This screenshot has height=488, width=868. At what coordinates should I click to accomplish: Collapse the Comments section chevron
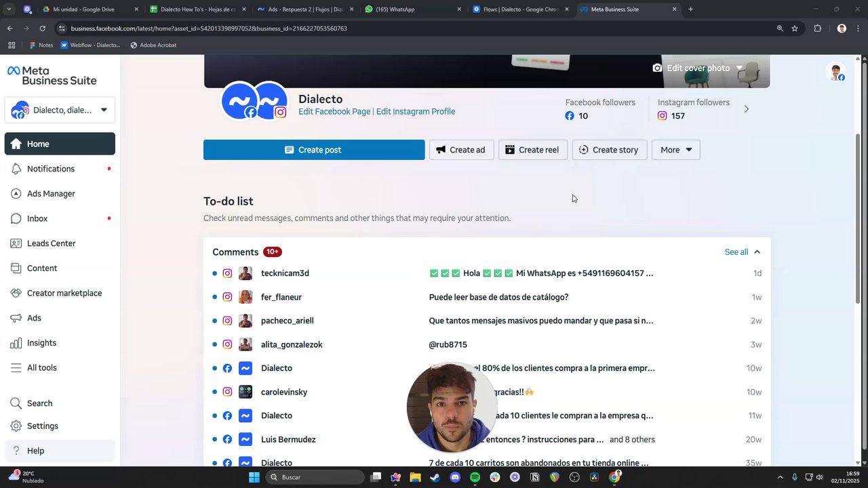757,252
